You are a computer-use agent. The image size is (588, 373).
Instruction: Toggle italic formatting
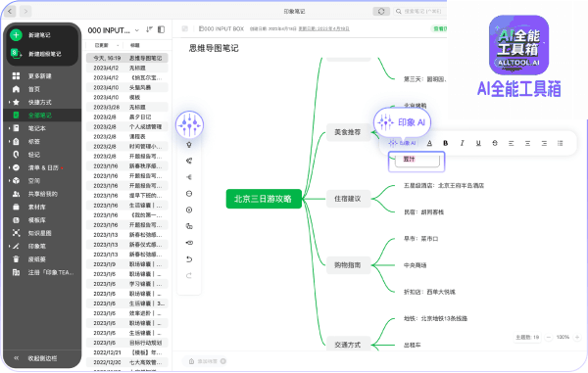[x=462, y=143]
